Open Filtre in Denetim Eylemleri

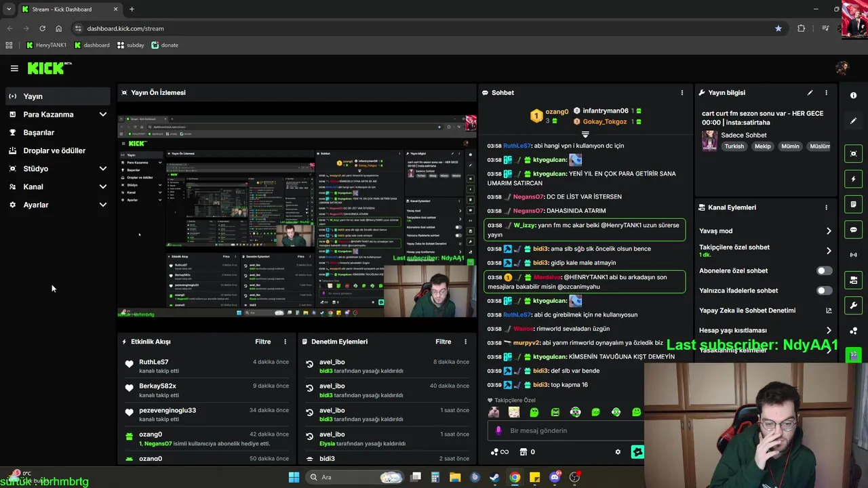pos(443,342)
